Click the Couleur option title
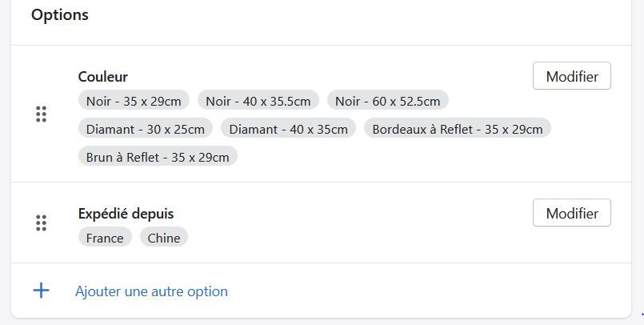Screen dimensions: 644x325 click(103, 77)
